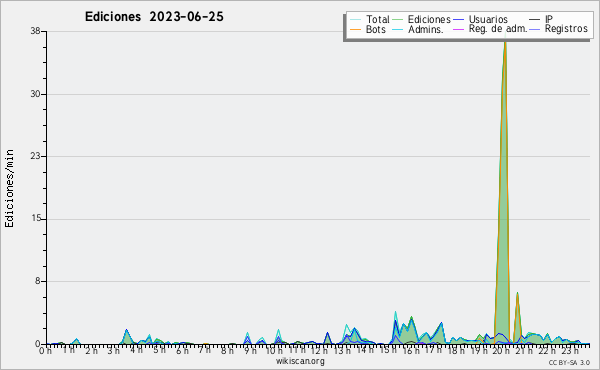Click the x-axis label '23 h'

569,350
